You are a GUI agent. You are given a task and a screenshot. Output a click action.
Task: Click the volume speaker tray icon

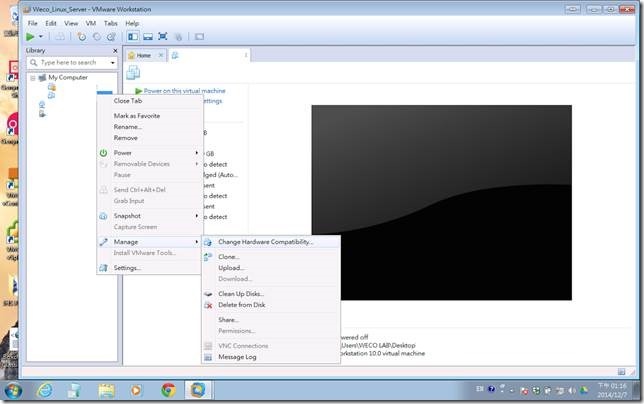572,390
